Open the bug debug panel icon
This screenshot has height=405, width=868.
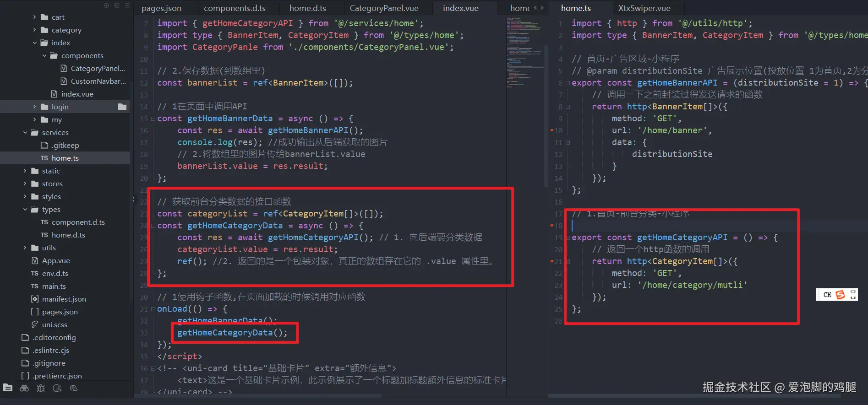click(41, 388)
